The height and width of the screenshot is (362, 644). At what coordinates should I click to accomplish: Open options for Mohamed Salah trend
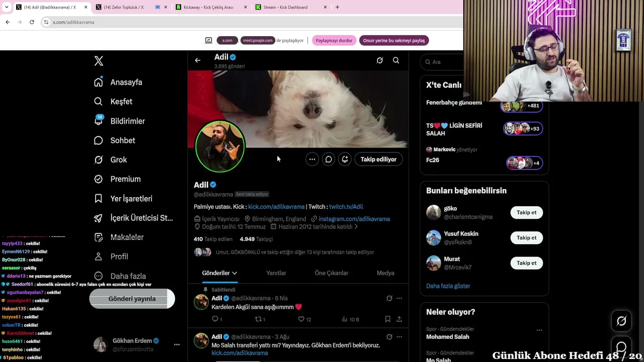[539, 330]
